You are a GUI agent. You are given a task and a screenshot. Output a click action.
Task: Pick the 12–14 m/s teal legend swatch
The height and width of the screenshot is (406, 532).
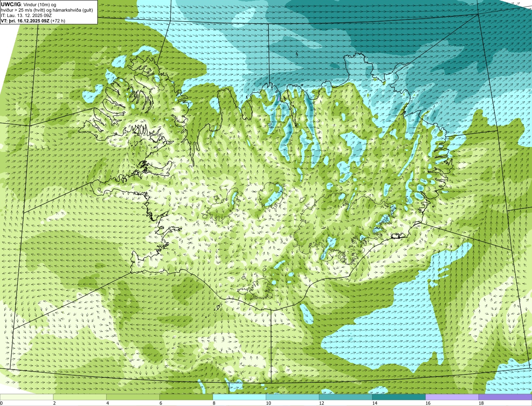click(346, 397)
